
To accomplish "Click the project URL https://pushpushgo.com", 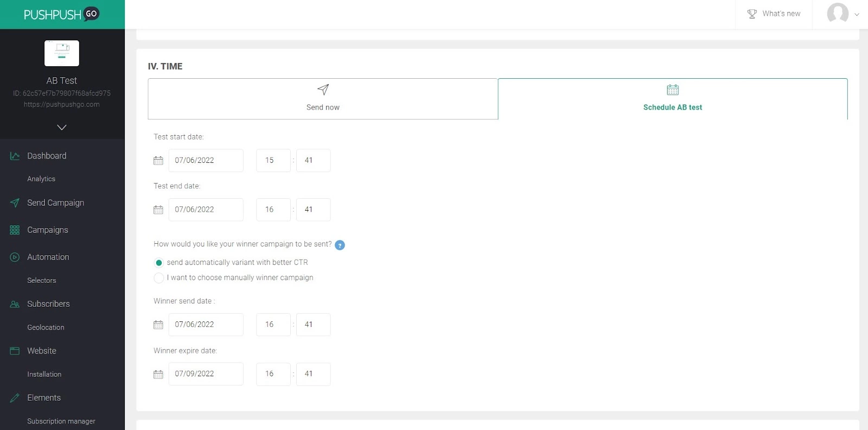I will pos(62,104).
